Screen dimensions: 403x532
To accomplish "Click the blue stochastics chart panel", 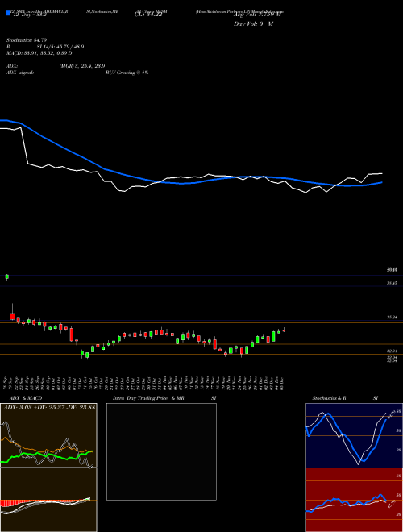I will 354,435.
